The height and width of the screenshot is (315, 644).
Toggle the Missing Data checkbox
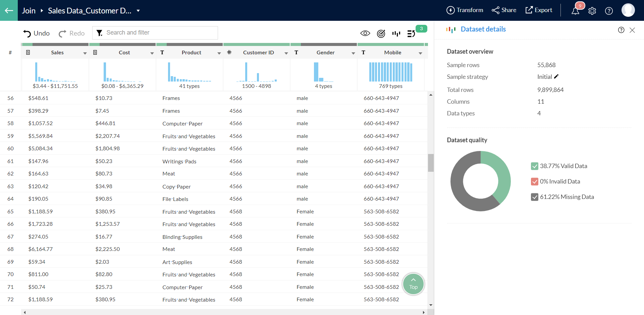click(535, 197)
